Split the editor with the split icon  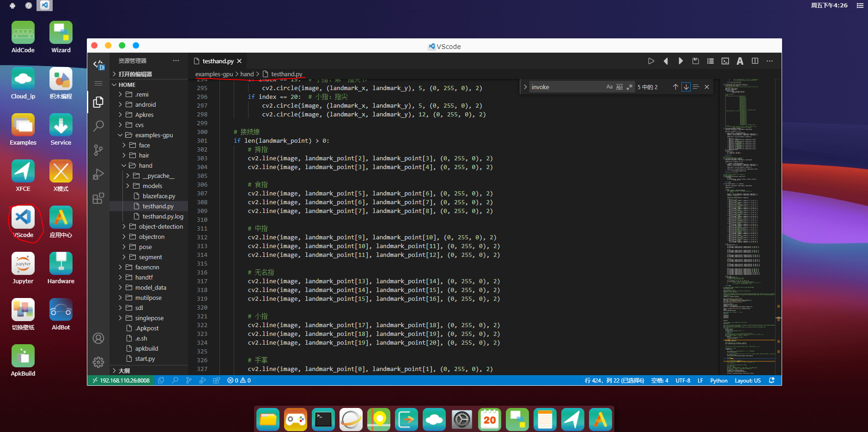pyautogui.click(x=755, y=61)
